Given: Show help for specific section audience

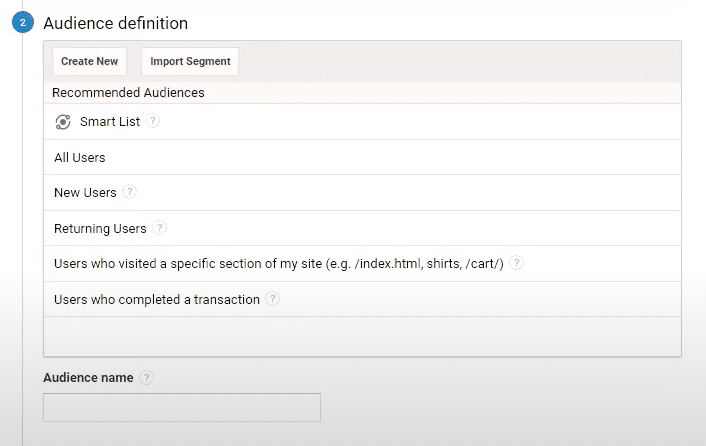Looking at the screenshot, I should click(516, 263).
